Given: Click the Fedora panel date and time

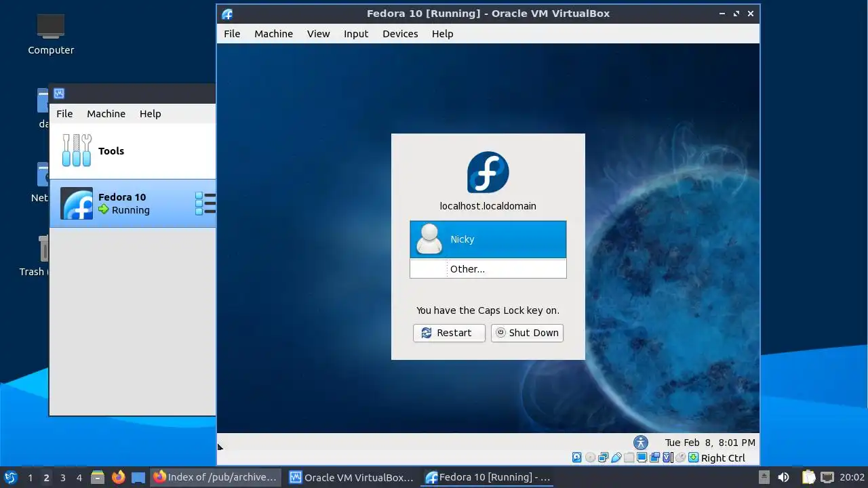Looking at the screenshot, I should coord(710,443).
